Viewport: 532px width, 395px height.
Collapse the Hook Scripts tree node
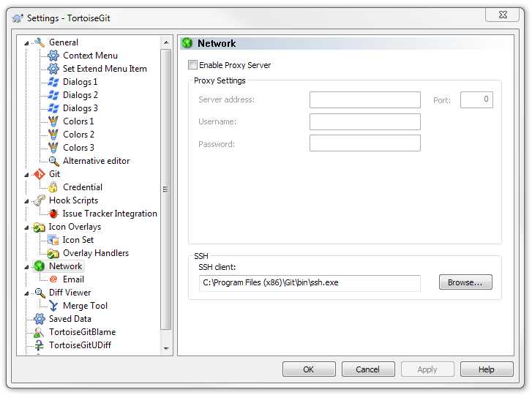tap(26, 201)
